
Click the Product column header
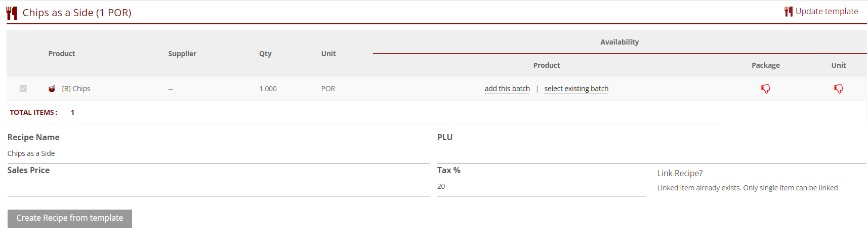click(x=62, y=54)
